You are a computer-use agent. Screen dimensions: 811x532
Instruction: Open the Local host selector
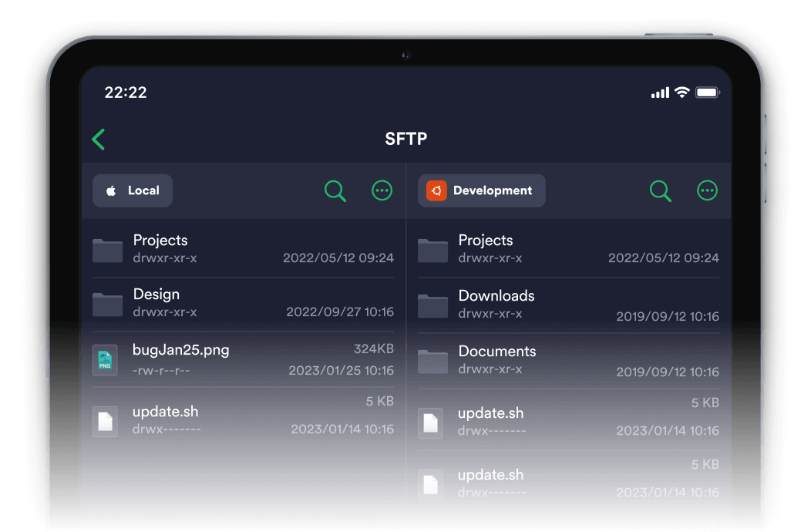point(132,190)
